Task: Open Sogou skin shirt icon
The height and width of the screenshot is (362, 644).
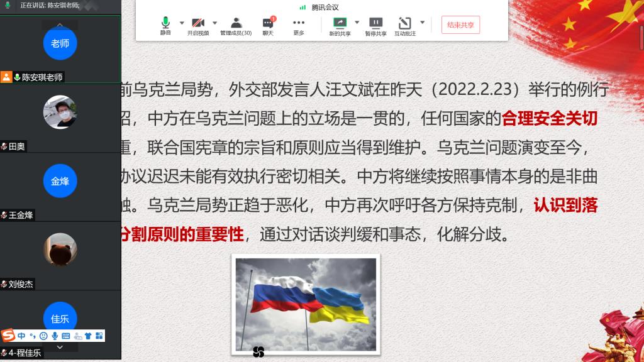Action: pos(88,336)
